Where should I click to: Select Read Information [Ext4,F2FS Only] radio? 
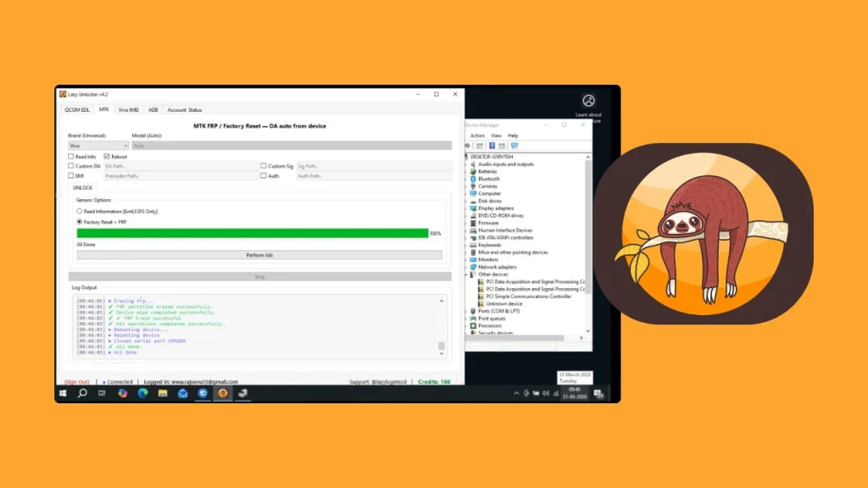tap(79, 211)
